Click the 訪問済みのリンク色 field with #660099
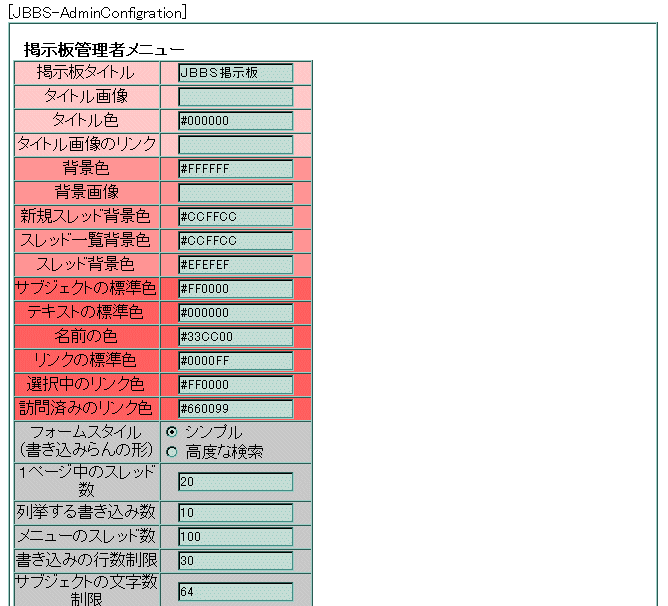668x606 pixels. click(235, 409)
